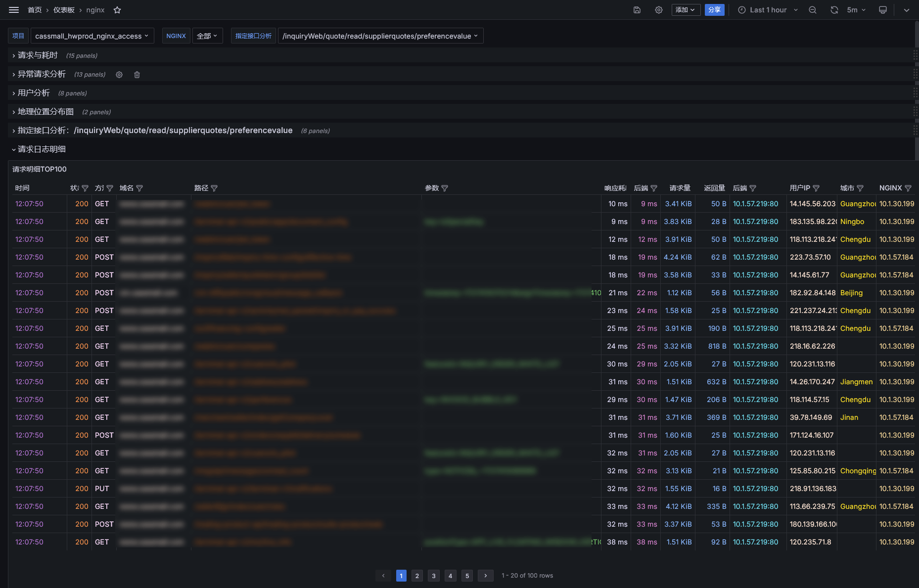Filter the 路径 column
The width and height of the screenshot is (919, 588).
click(214, 188)
